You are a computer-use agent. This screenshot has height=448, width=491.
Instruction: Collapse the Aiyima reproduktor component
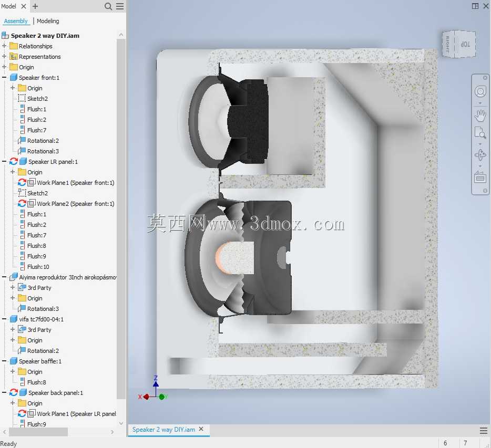[4, 277]
